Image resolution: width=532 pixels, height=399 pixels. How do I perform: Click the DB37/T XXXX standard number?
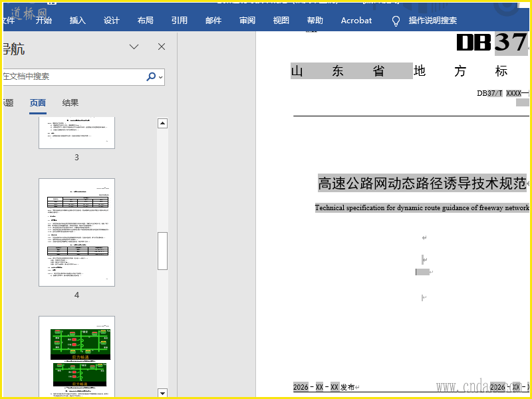[503, 93]
